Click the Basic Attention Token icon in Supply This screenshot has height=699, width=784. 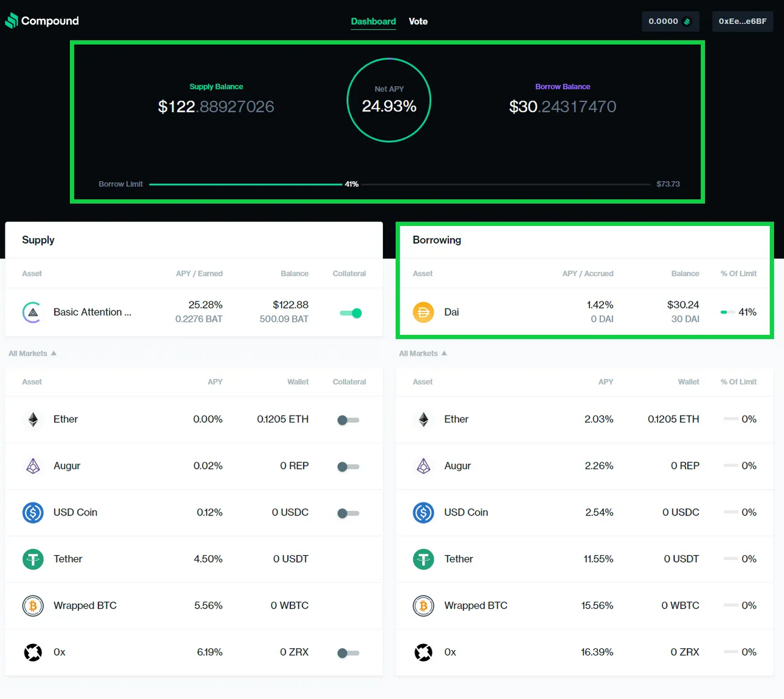coord(32,312)
